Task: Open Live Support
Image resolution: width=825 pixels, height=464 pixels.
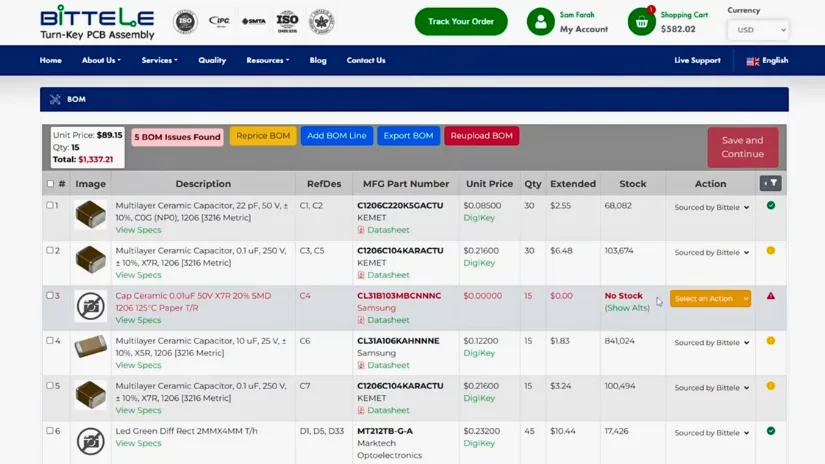Action: pos(697,60)
